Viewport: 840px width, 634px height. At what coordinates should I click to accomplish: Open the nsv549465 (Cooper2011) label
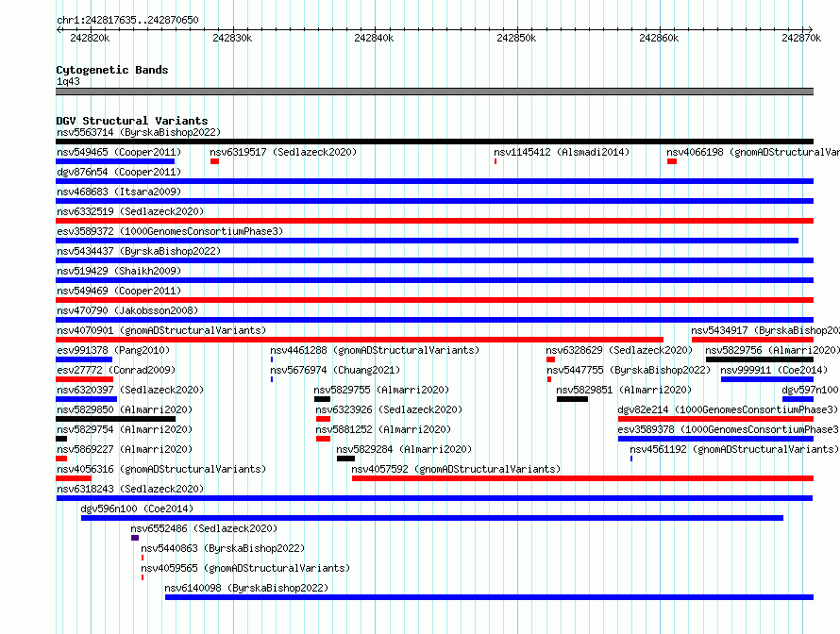[x=119, y=152]
